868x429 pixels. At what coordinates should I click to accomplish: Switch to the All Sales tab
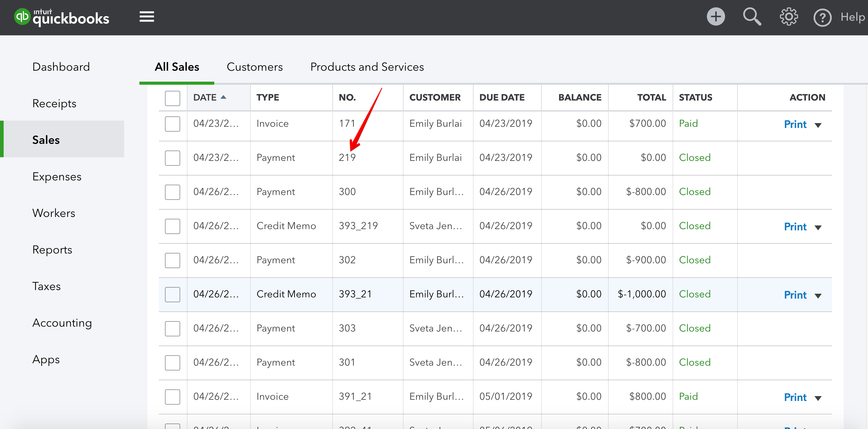177,67
